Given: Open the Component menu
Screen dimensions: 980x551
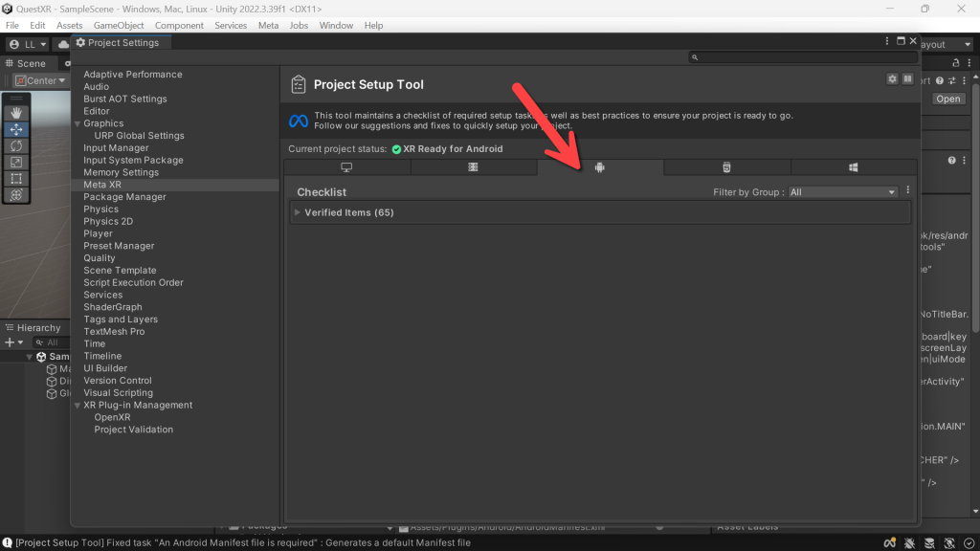Looking at the screenshot, I should click(x=179, y=26).
